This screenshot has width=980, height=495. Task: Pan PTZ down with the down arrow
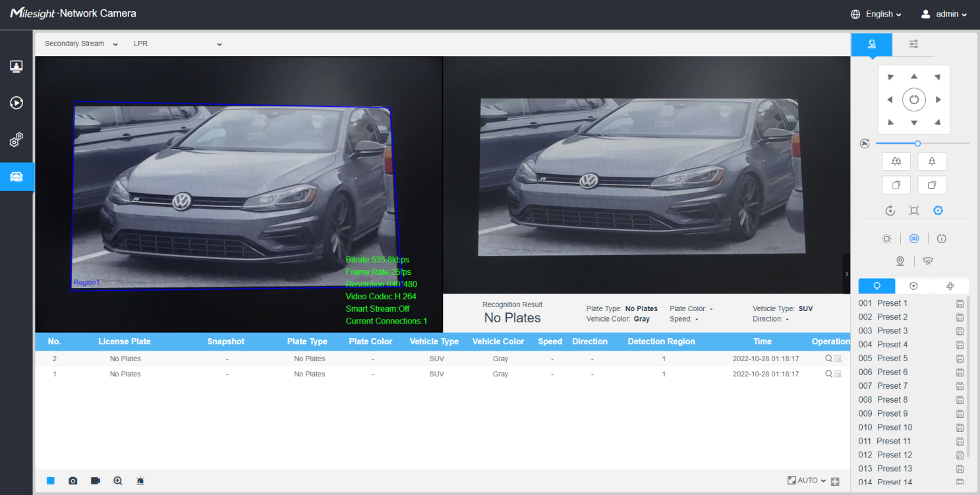pyautogui.click(x=914, y=123)
